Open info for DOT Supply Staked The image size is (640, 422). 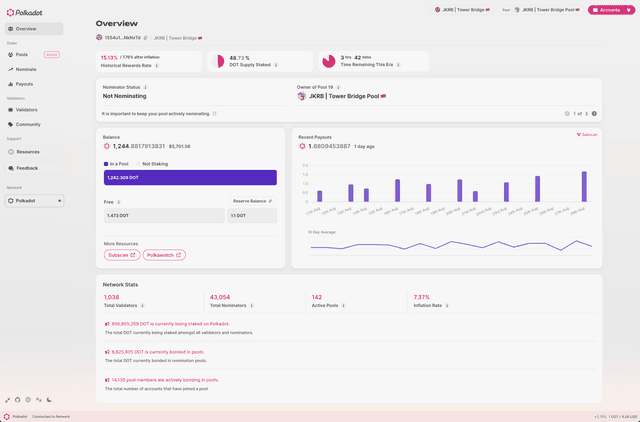[276, 65]
